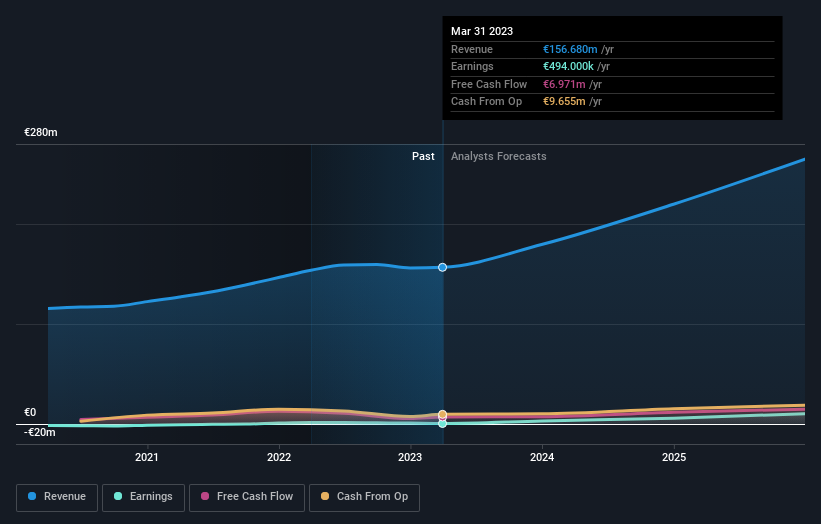The width and height of the screenshot is (821, 524).
Task: Click the Earnings teal data point marker
Action: 442,423
